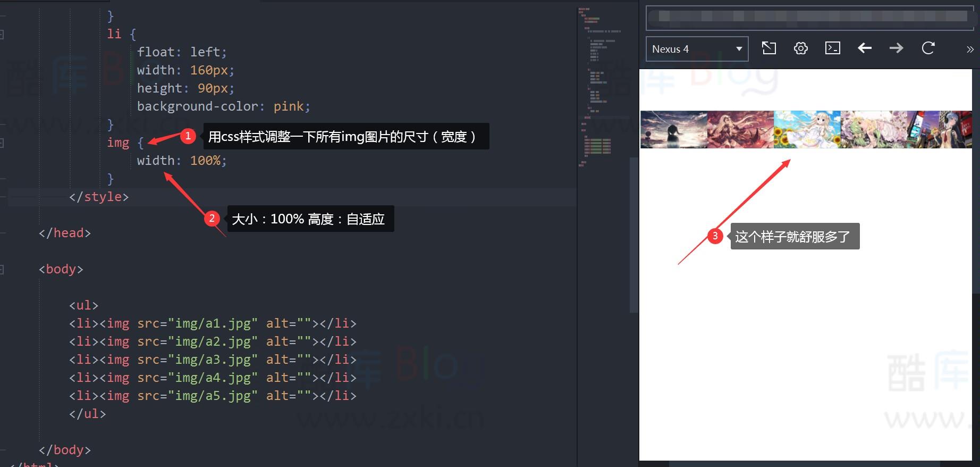Click the preview address bar field
The width and height of the screenshot is (980, 467).
pos(809,18)
